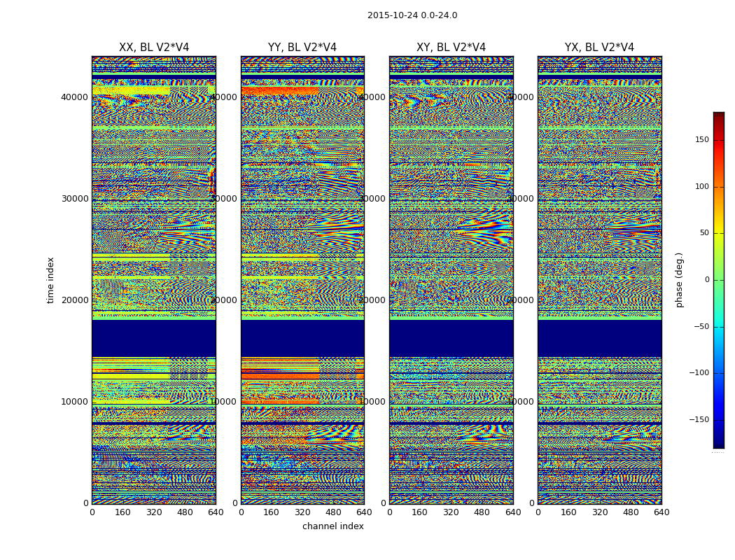The height and width of the screenshot is (560, 735).
Task: Select YY panel channel tick '640'
Action: coord(364,512)
